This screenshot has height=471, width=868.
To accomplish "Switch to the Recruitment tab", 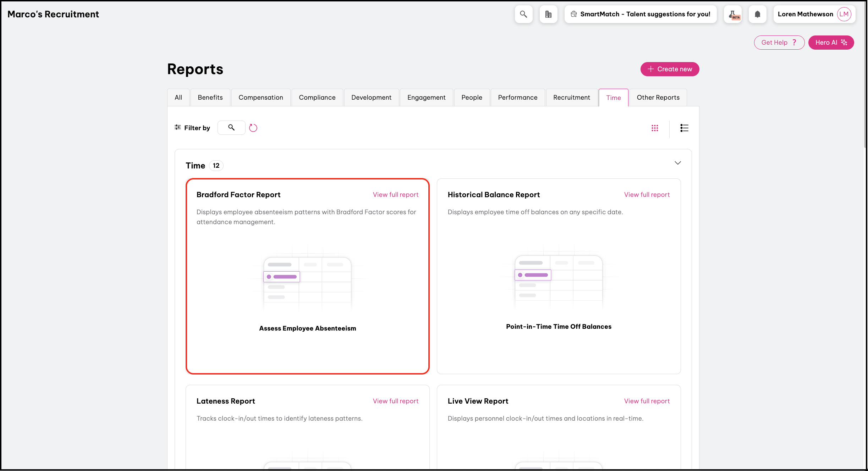I will (x=571, y=98).
